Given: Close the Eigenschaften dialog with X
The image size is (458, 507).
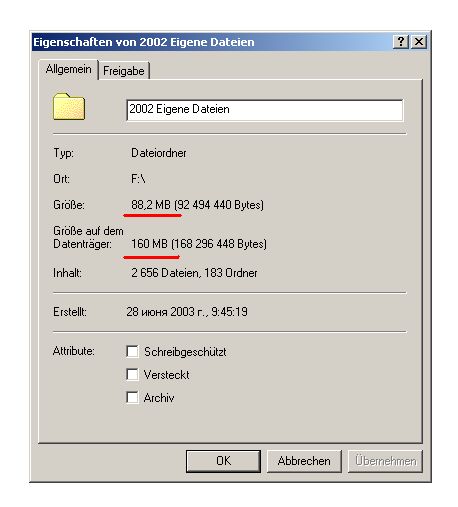Looking at the screenshot, I should [x=419, y=42].
